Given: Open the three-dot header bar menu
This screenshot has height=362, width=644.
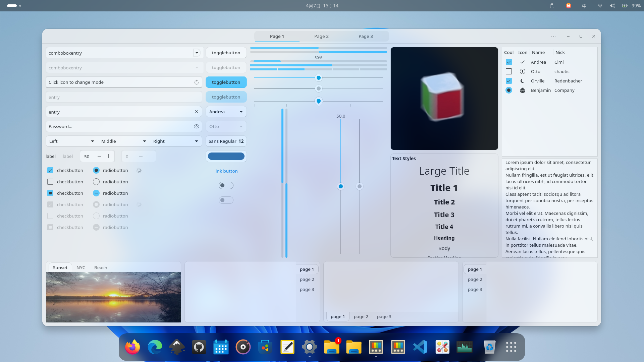Looking at the screenshot, I should [x=553, y=36].
